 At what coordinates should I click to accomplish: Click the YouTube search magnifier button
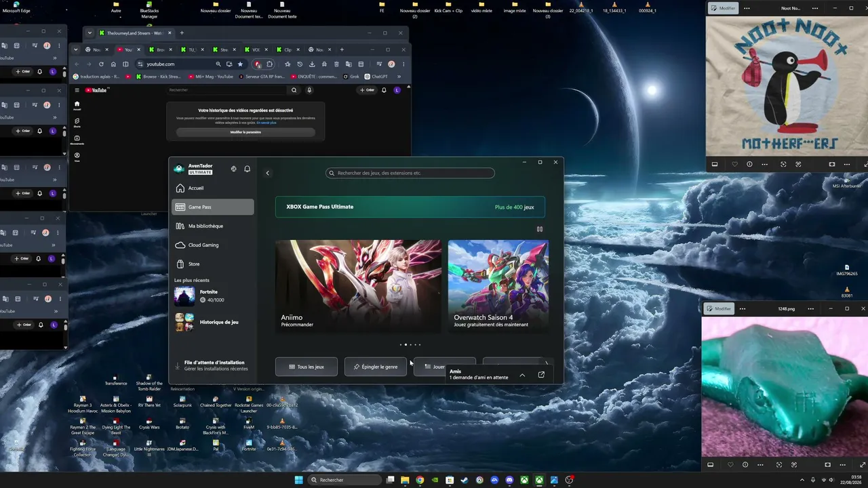294,90
